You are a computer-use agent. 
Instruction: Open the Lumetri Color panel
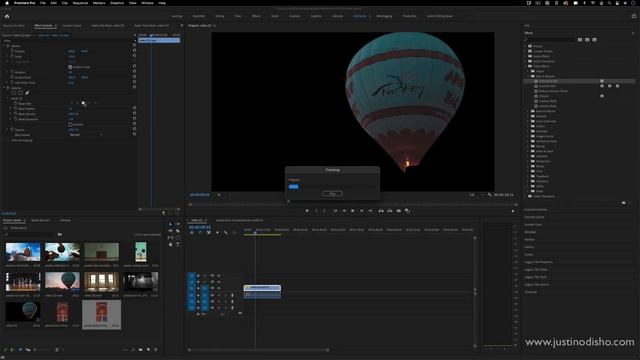533,224
